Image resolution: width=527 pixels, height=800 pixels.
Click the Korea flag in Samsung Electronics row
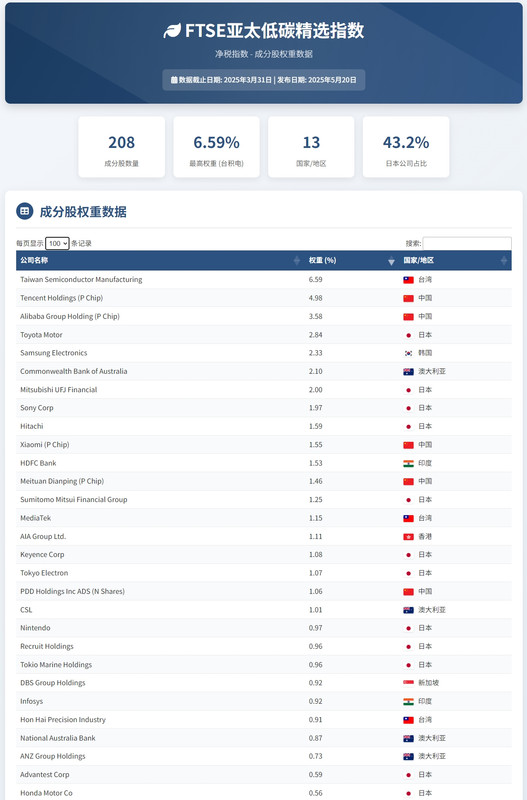[409, 353]
